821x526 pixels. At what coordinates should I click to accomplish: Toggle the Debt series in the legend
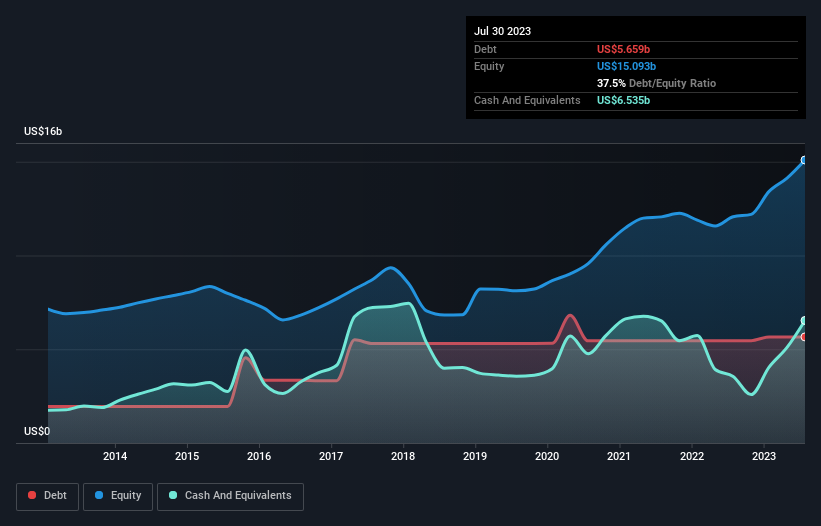click(47, 496)
